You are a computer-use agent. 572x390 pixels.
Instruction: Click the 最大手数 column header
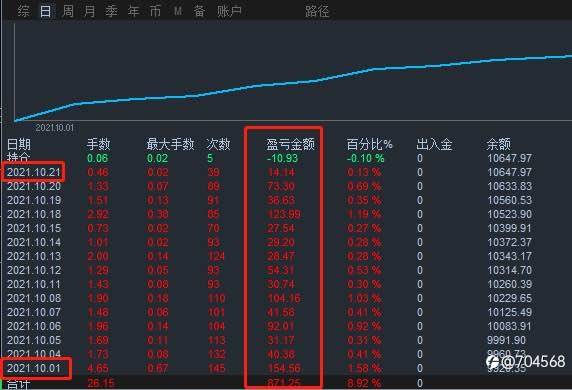click(x=170, y=144)
